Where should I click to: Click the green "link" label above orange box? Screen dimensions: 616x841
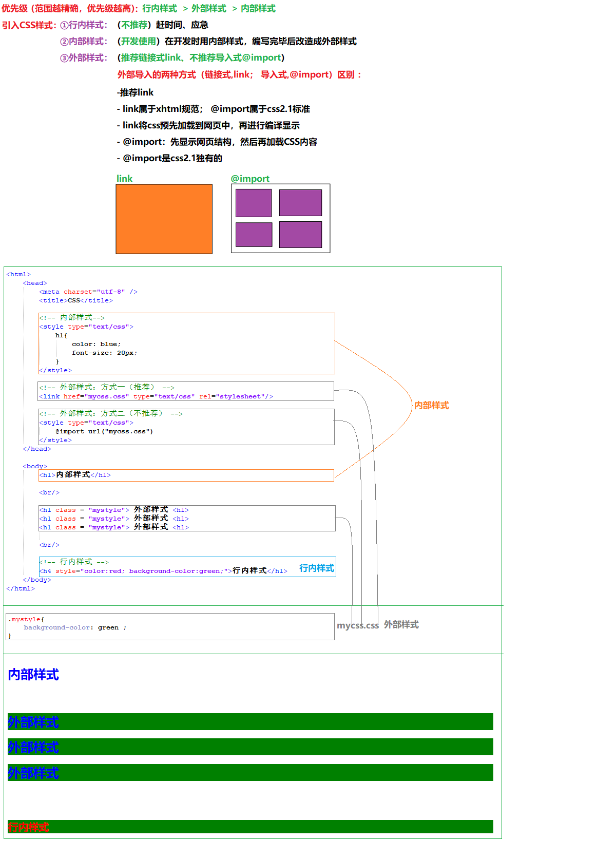(x=124, y=179)
